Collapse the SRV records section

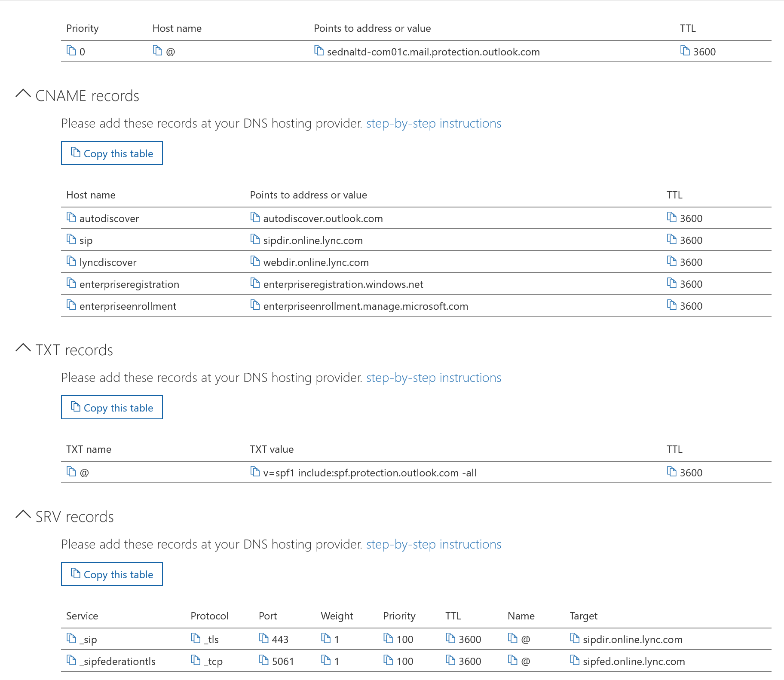23,515
